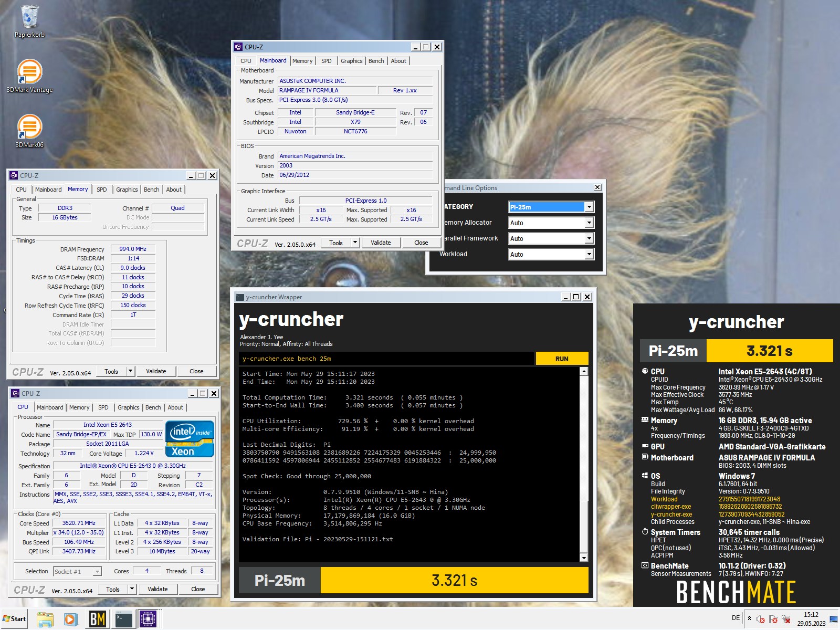Click the scroll-up arrow in the y-cruncher output
Image resolution: width=840 pixels, height=630 pixels.
point(584,371)
